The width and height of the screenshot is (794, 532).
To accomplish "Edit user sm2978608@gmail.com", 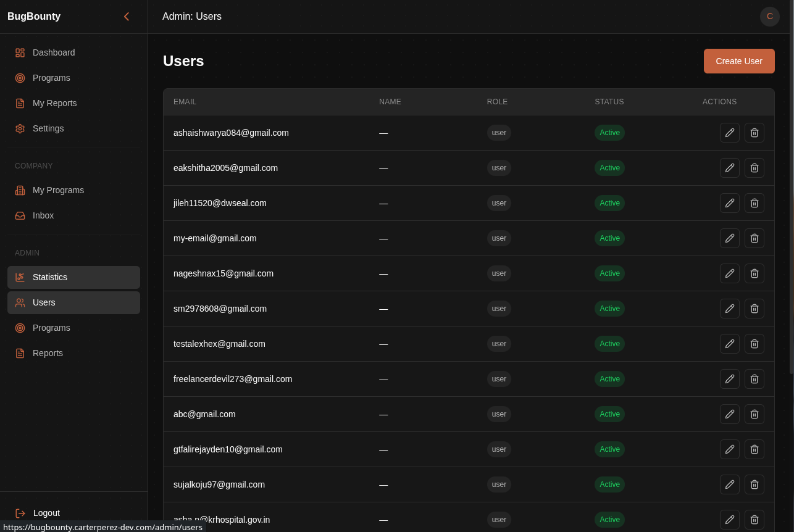I will click(x=730, y=309).
